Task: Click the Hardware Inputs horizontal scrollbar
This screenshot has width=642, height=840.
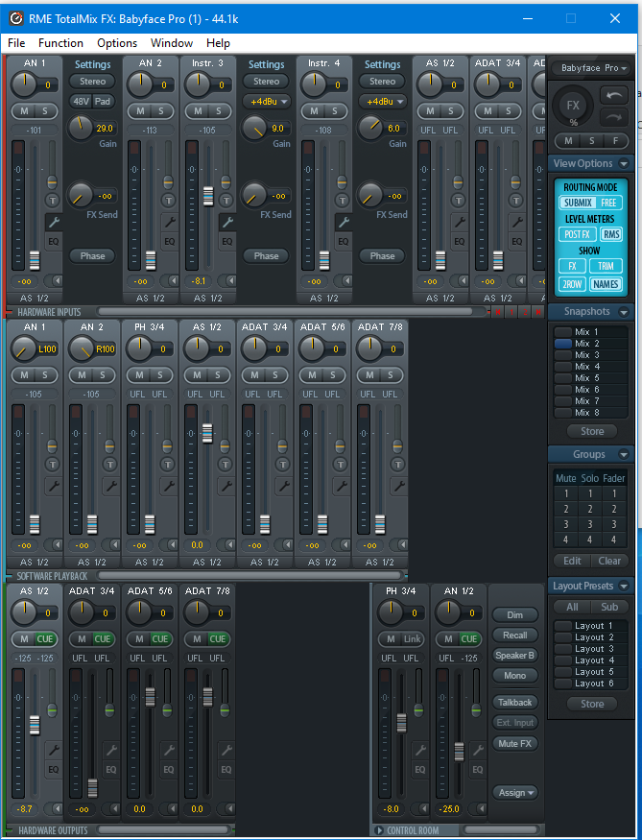Action: coord(285,312)
